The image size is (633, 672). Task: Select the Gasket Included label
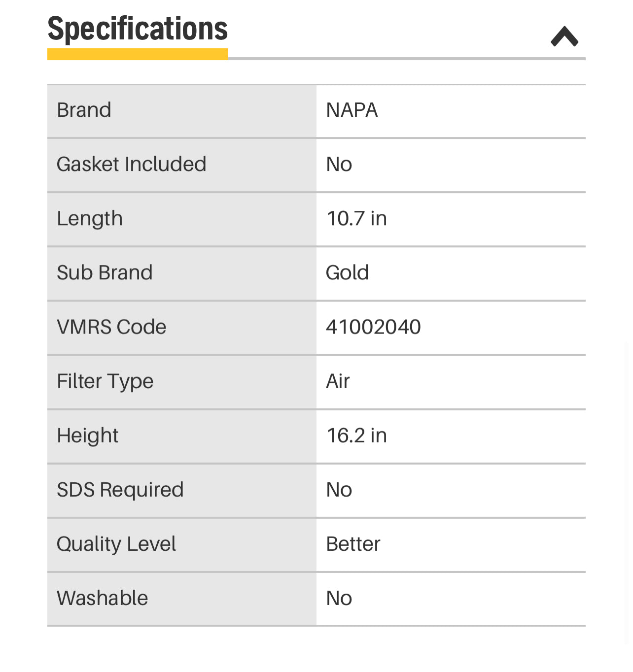coord(131,164)
